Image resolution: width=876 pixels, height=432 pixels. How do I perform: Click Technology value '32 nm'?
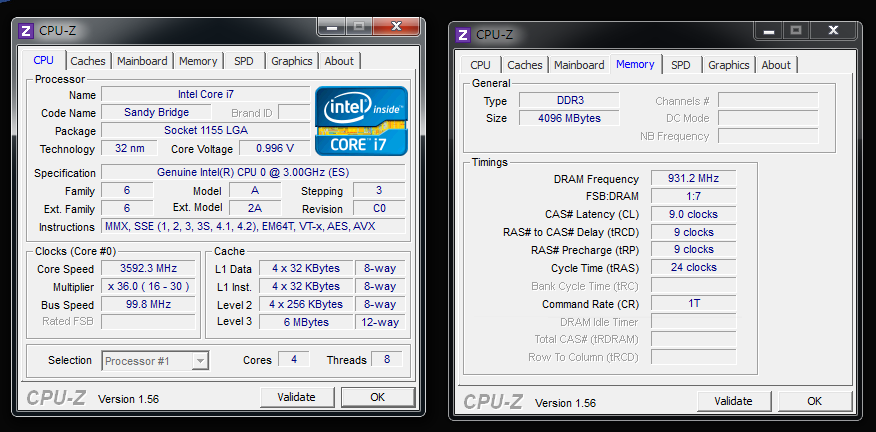pos(129,149)
